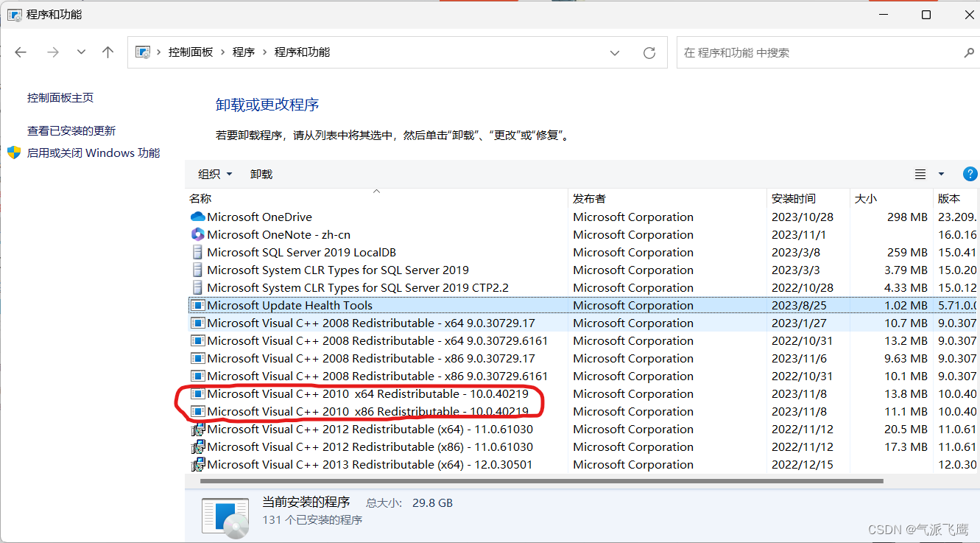Click the Back navigation arrow
Viewport: 980px width, 543px height.
coord(21,52)
